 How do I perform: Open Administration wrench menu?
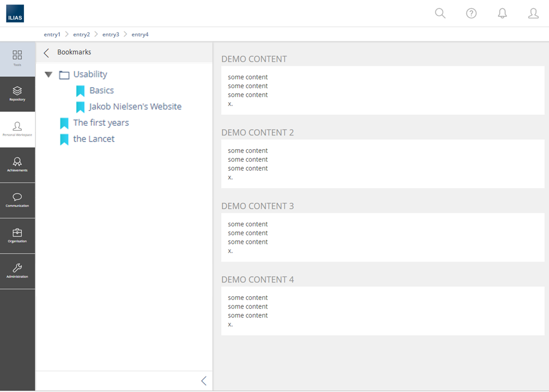click(17, 271)
